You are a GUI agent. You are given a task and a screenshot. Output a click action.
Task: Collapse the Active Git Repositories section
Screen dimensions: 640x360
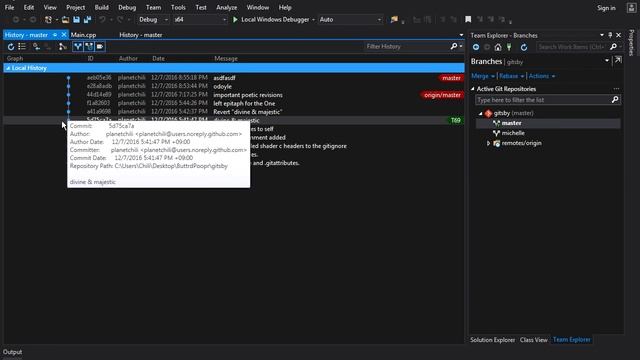point(473,89)
